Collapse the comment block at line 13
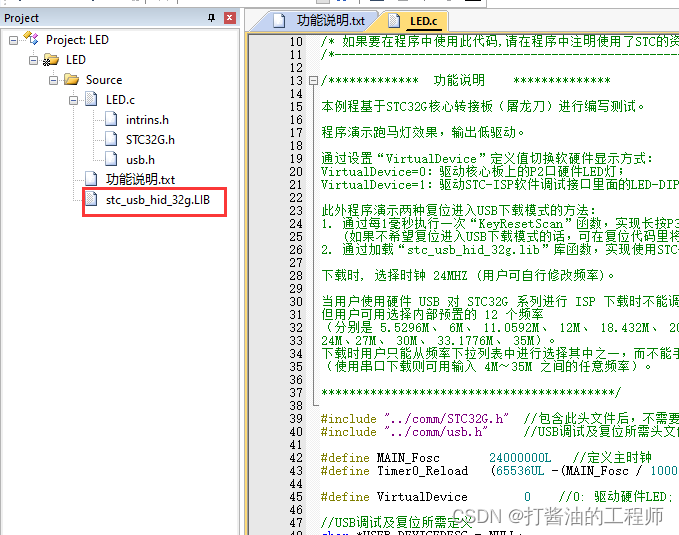Image resolution: width=679 pixels, height=535 pixels. pos(313,81)
